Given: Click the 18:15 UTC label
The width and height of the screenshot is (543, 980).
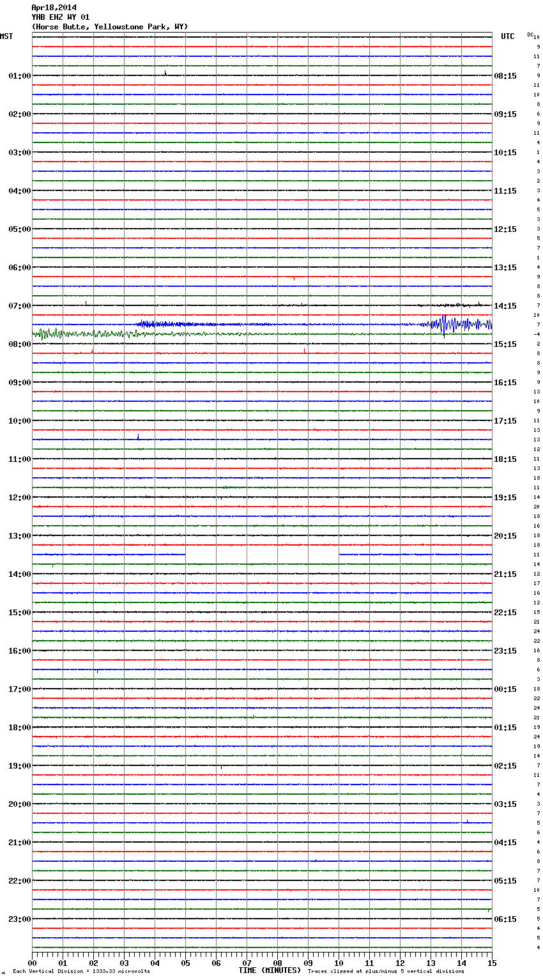Looking at the screenshot, I should pos(505,459).
